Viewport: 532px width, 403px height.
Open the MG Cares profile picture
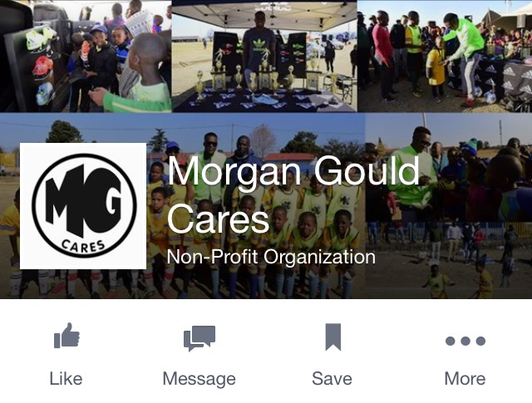click(83, 206)
